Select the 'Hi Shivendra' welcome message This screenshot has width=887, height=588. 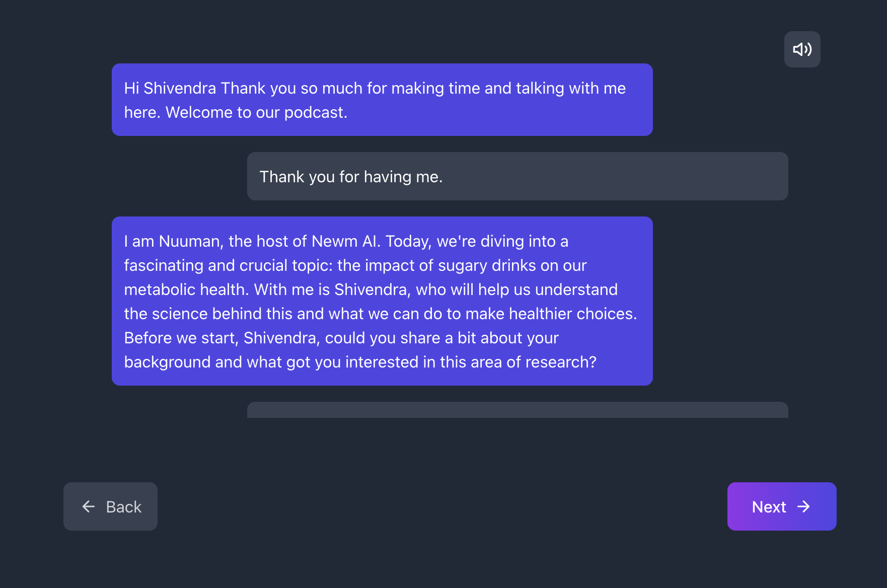382,100
